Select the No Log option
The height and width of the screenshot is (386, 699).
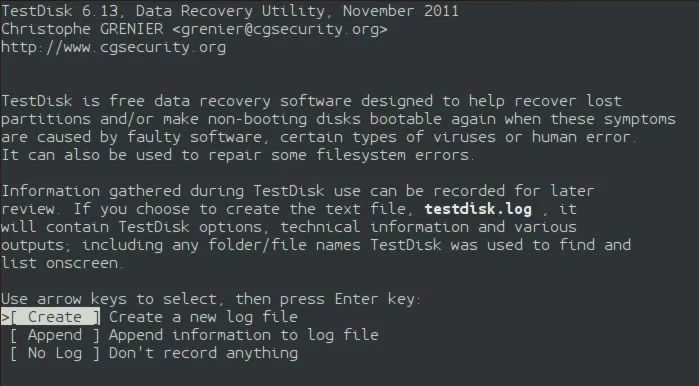55,353
